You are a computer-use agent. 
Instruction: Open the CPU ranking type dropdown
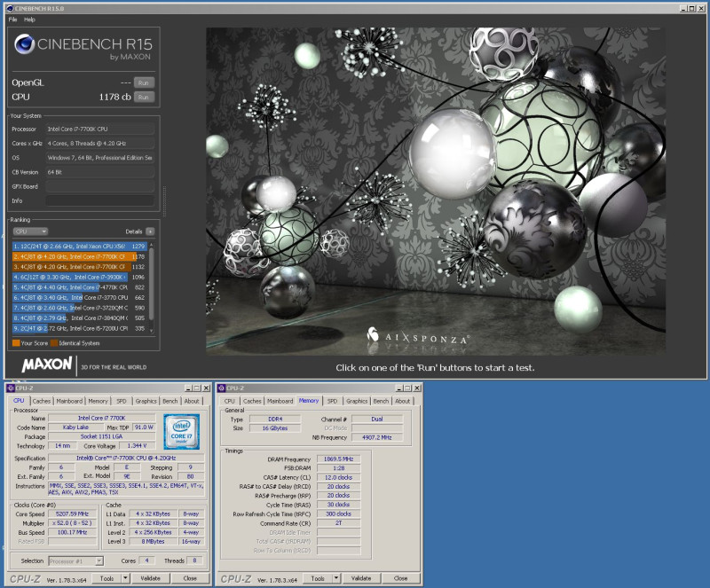tap(30, 231)
